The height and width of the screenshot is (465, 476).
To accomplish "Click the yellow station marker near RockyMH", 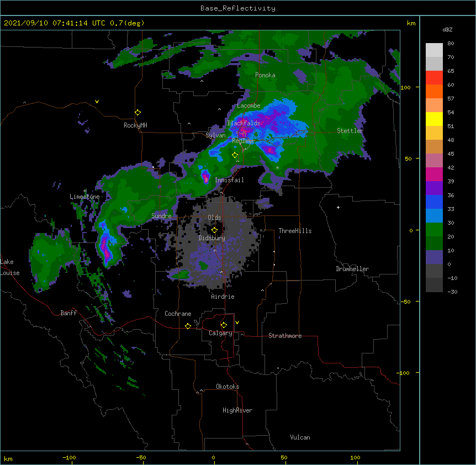I will click(x=137, y=113).
